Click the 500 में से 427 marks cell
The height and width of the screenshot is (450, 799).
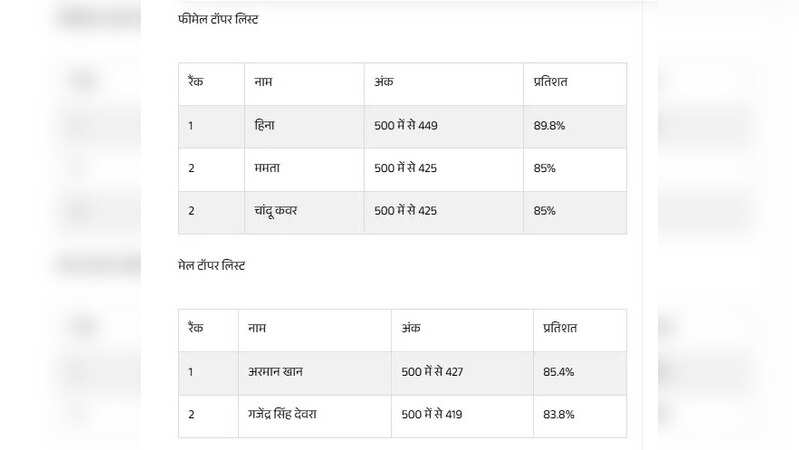point(432,372)
